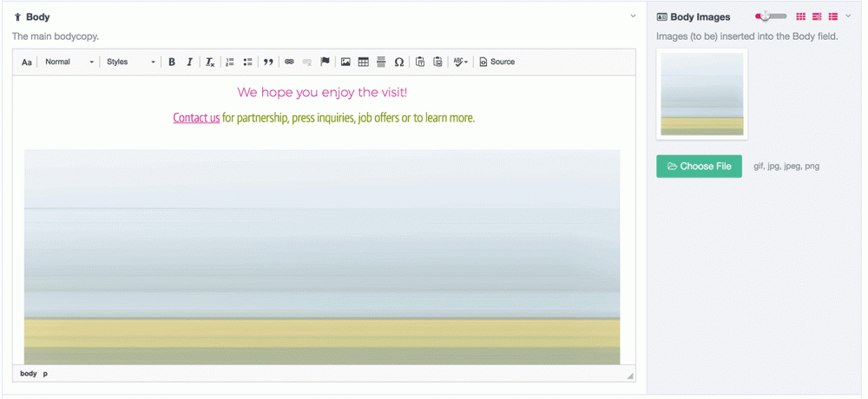868x399 pixels.
Task: Click the Remove Format icon
Action: 209,62
